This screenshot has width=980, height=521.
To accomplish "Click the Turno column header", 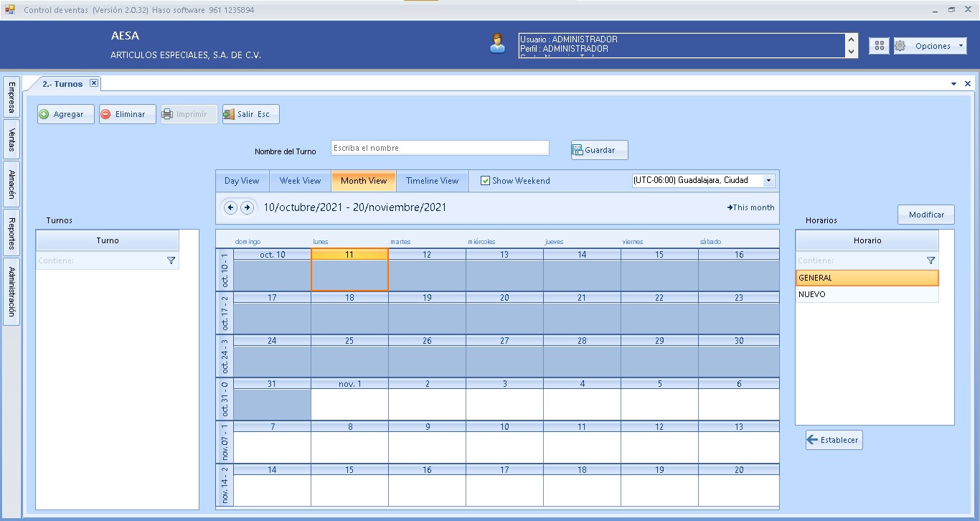I will [x=108, y=240].
